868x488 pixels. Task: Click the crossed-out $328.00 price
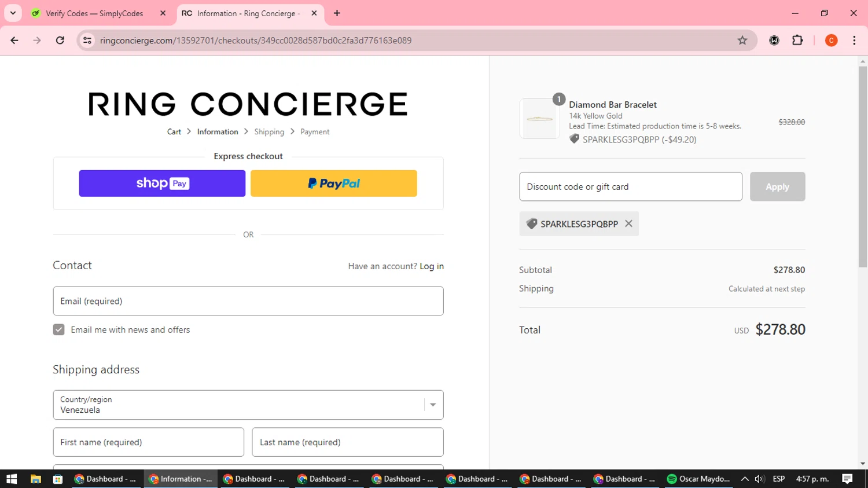click(x=792, y=122)
